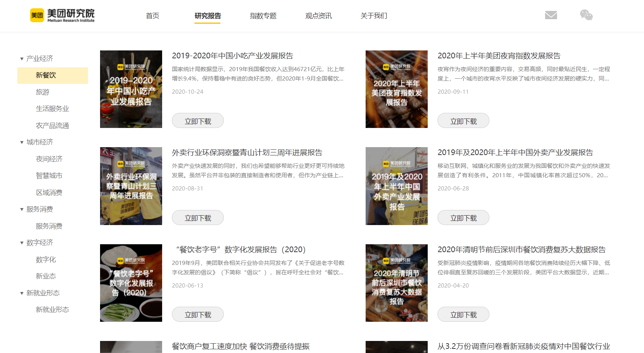Select 旅游 in the sidebar

click(x=43, y=92)
